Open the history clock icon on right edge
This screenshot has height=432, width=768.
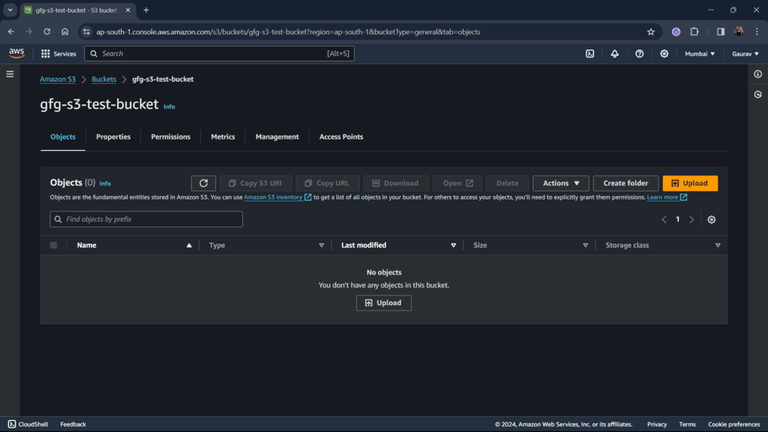point(758,95)
